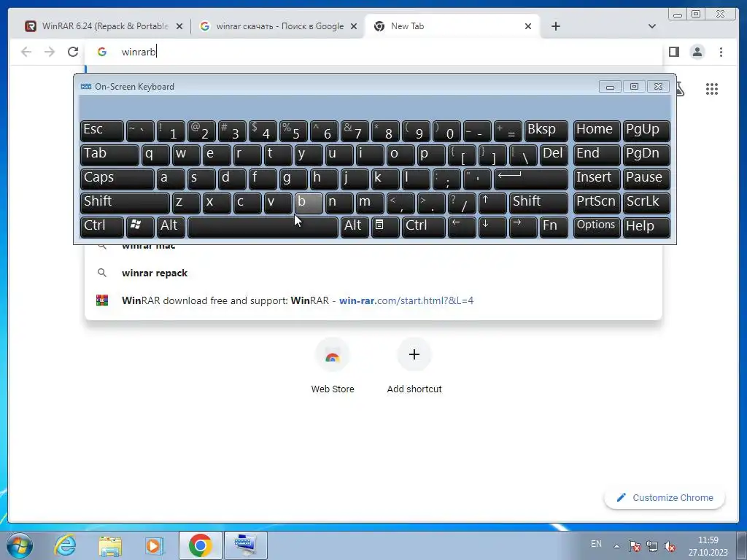Tap the PgDn key on On-Screen Keyboard
747x560 pixels.
646,155
